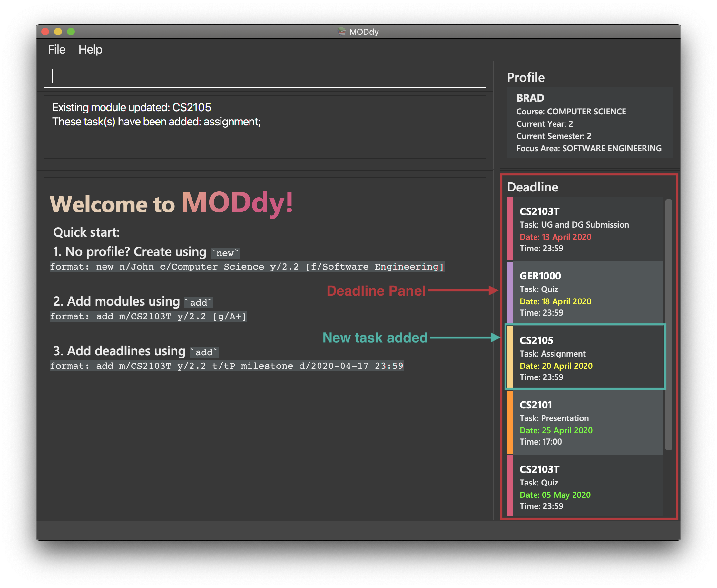
Task: Click the 'Date: 20 April 2020' text
Action: [556, 366]
